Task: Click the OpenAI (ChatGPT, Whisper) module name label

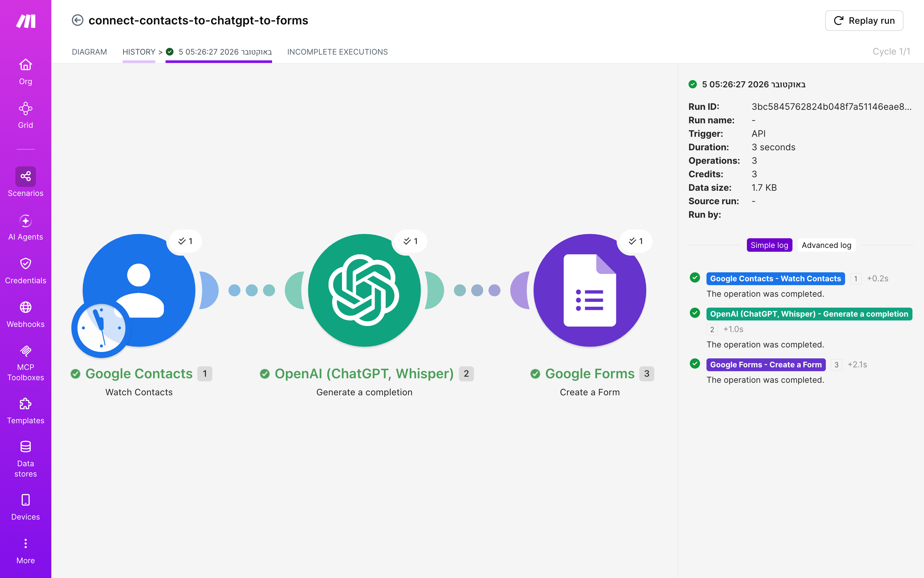Action: point(364,373)
